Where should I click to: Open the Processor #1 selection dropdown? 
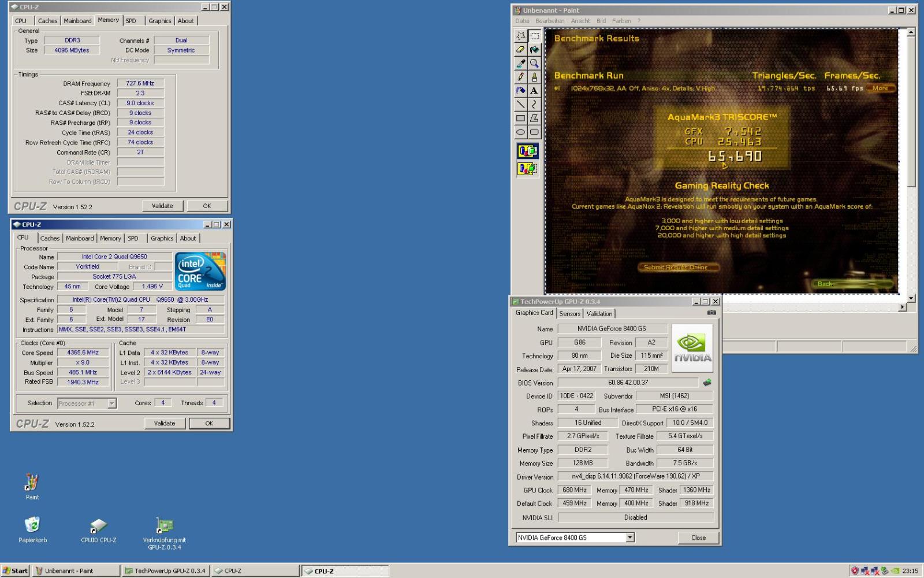[x=112, y=403]
